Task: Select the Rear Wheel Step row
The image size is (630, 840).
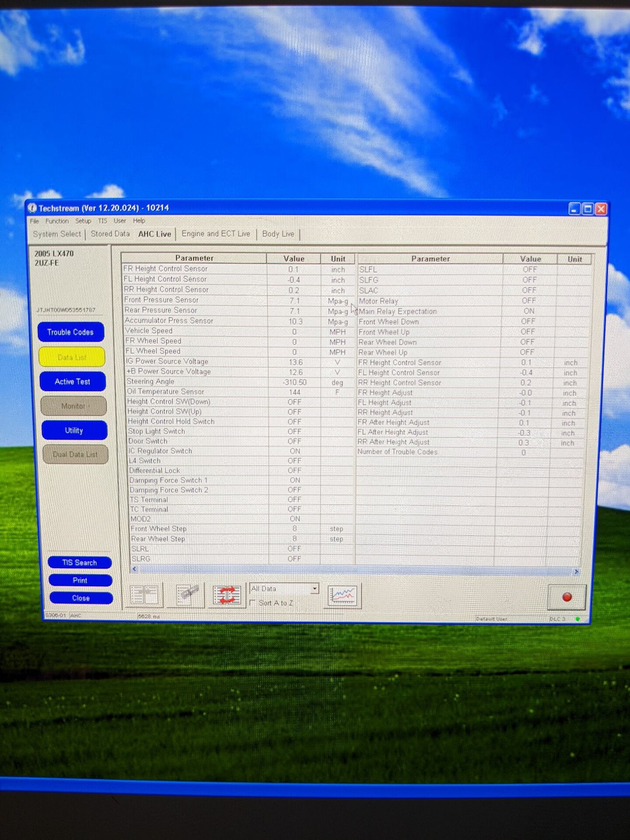Action: point(242,539)
